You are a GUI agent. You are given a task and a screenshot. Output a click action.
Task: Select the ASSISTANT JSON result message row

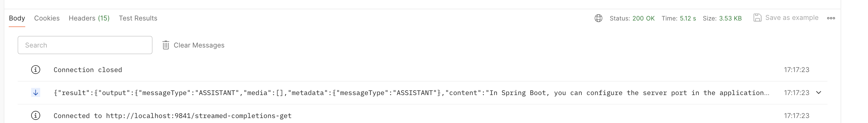[422, 93]
